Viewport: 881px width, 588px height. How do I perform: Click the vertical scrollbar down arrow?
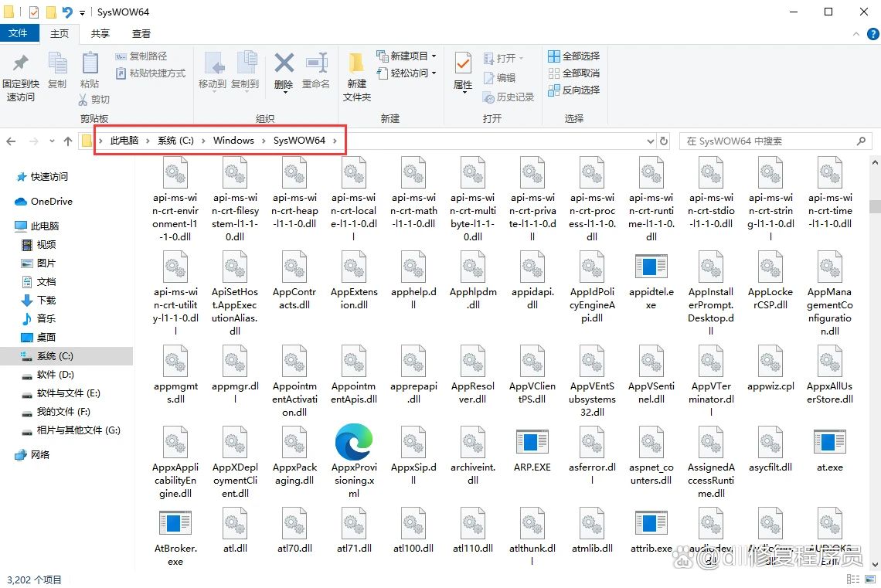click(x=875, y=565)
